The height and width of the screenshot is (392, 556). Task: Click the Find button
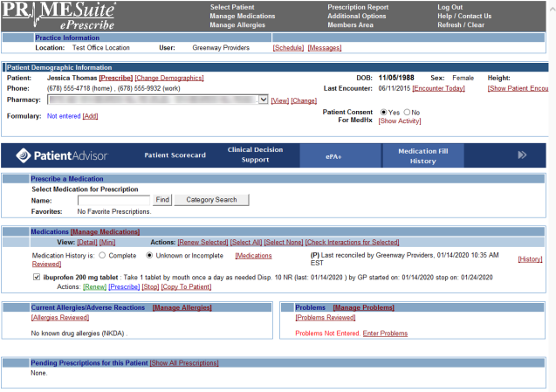[x=162, y=200]
